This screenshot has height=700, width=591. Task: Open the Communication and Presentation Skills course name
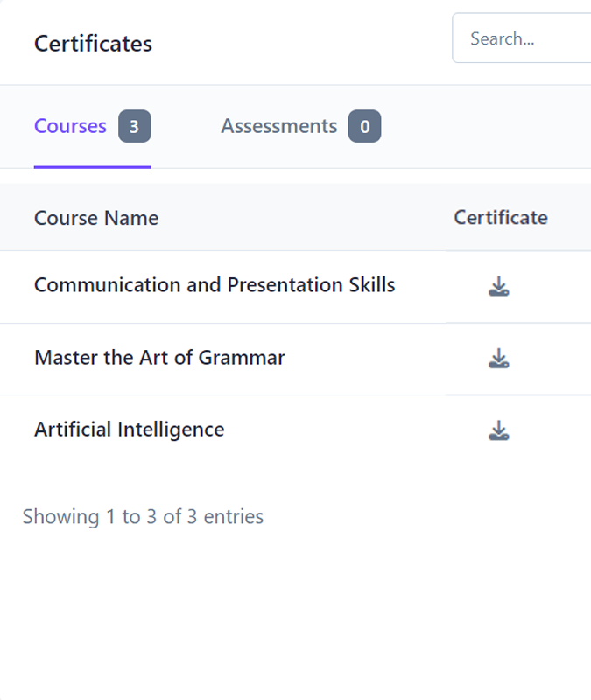215,285
